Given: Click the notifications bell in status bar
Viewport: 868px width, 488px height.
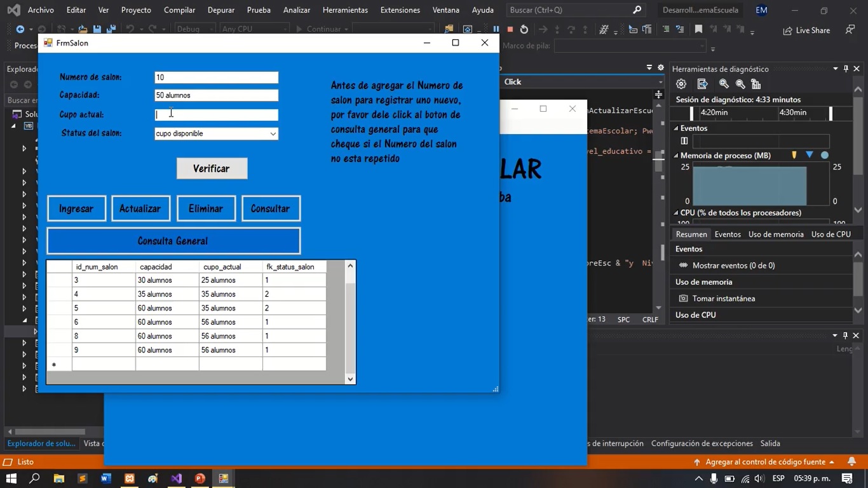Looking at the screenshot, I should (851, 462).
